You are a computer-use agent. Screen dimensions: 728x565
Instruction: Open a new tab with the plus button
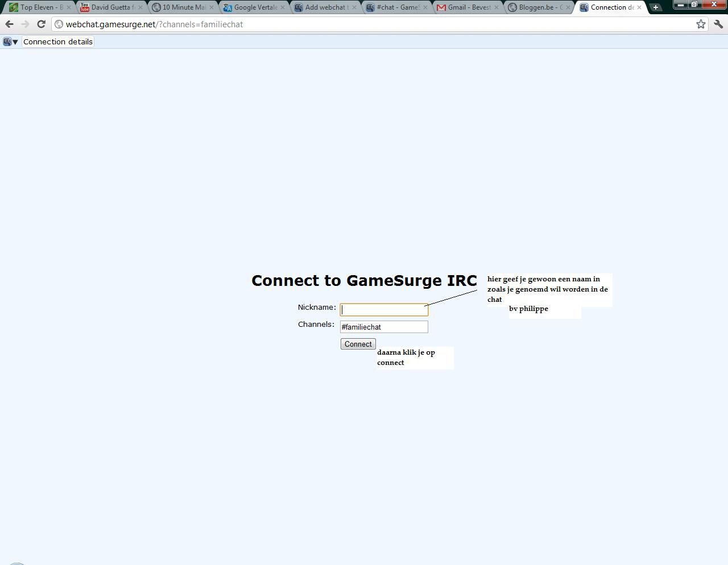pos(655,7)
